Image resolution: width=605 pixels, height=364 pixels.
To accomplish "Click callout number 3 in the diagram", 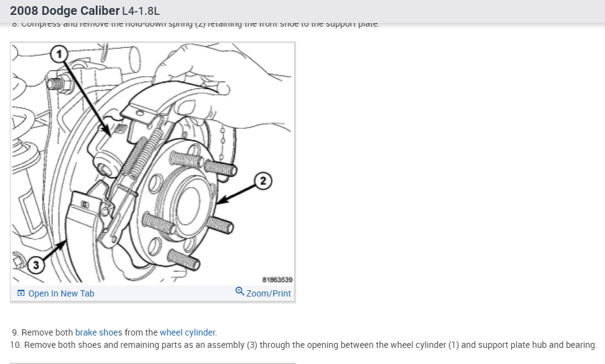I will click(x=36, y=265).
